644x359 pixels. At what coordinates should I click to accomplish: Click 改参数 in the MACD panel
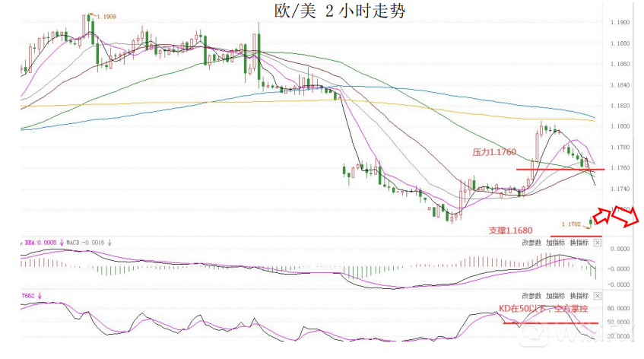(531, 243)
